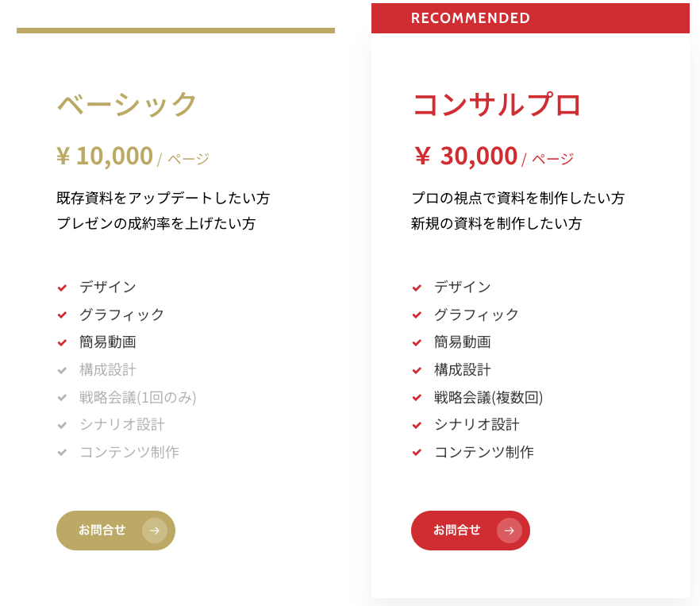Click gray checkmark beside 戦略会議(1回のみ)
The width and height of the screenshot is (700, 606).
click(x=62, y=398)
